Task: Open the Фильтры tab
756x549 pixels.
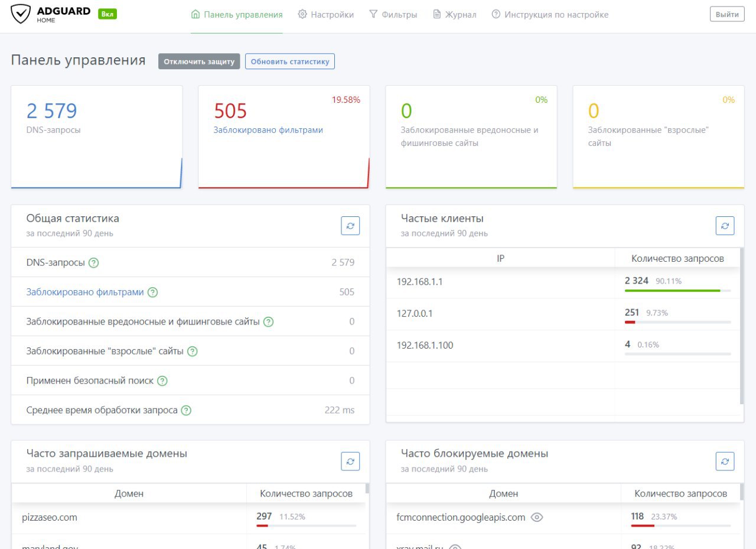Action: (393, 14)
